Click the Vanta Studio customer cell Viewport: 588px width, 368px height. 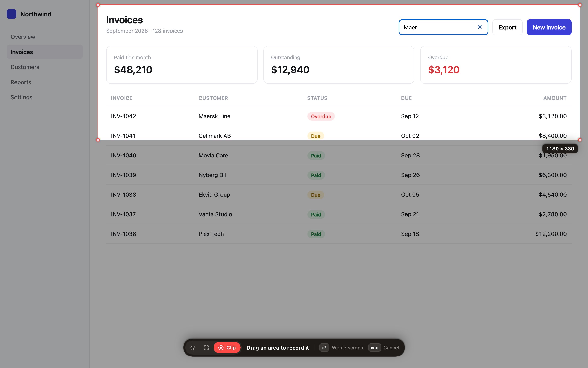pyautogui.click(x=215, y=214)
